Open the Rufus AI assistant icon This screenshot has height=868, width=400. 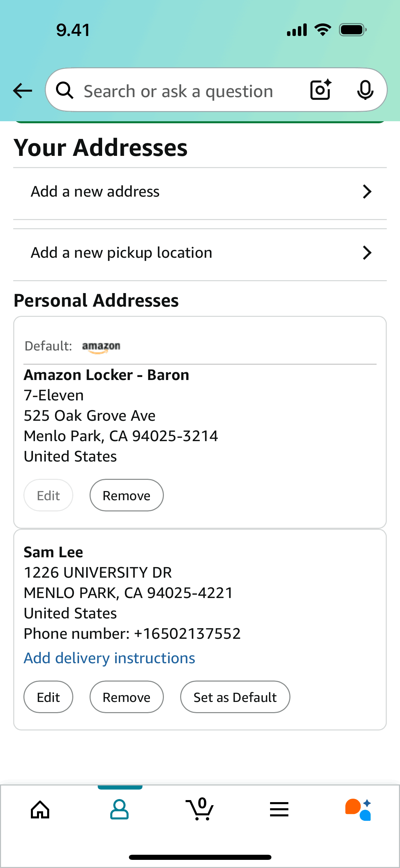pos(358,810)
